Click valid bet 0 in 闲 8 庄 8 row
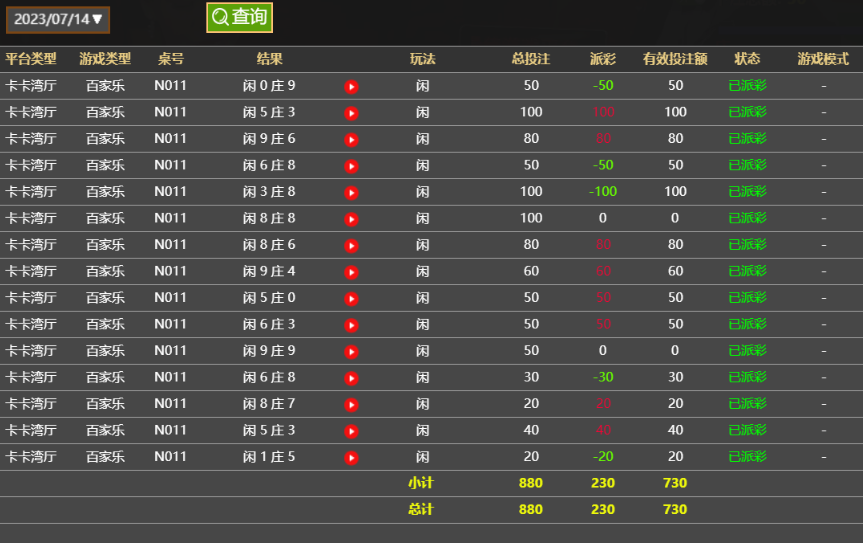The image size is (863, 543). click(x=675, y=218)
